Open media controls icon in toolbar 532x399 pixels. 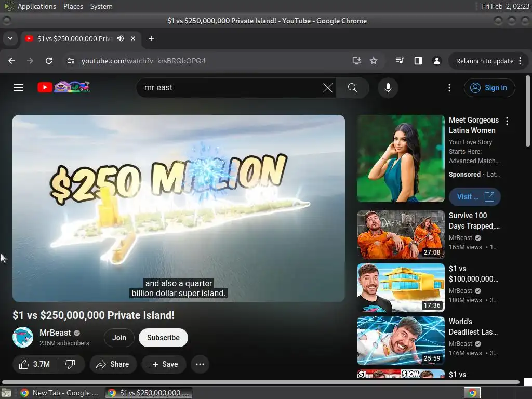coord(400,61)
